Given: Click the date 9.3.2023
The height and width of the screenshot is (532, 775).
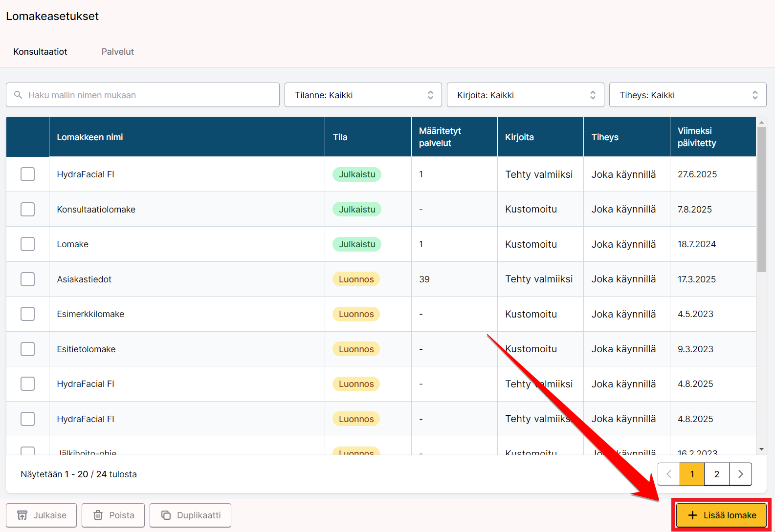Looking at the screenshot, I should pos(695,349).
